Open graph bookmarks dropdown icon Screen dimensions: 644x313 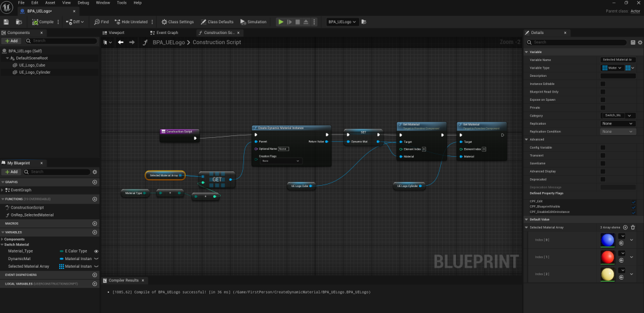click(x=108, y=42)
